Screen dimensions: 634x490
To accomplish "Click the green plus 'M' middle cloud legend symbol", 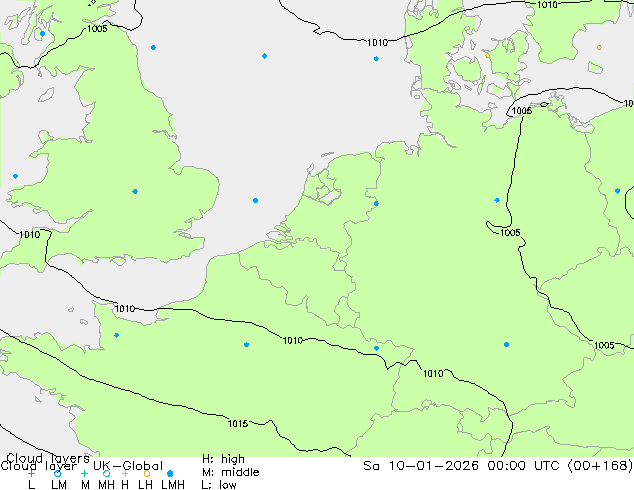I will pyautogui.click(x=84, y=473).
